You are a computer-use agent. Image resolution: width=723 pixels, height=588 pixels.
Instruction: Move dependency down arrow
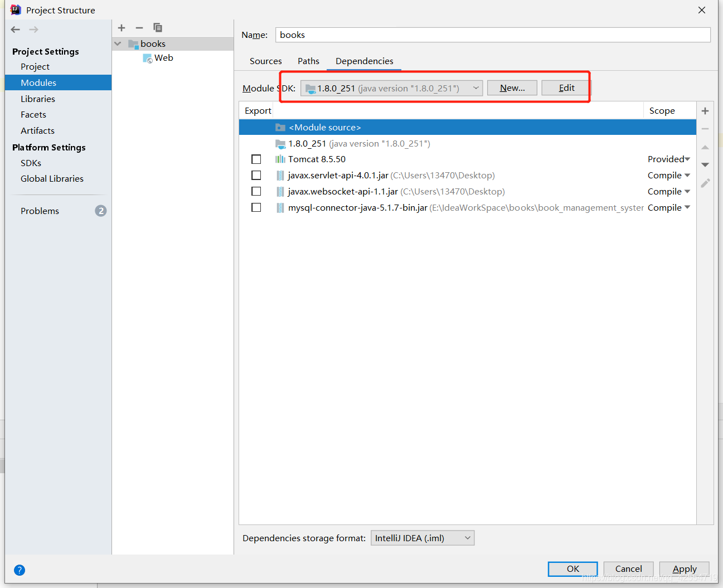(705, 165)
